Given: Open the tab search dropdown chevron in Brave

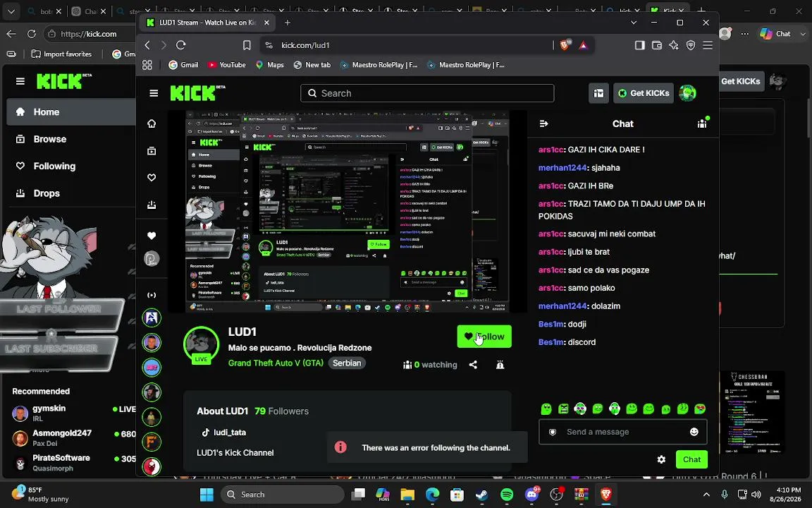Looking at the screenshot, I should click(x=634, y=23).
